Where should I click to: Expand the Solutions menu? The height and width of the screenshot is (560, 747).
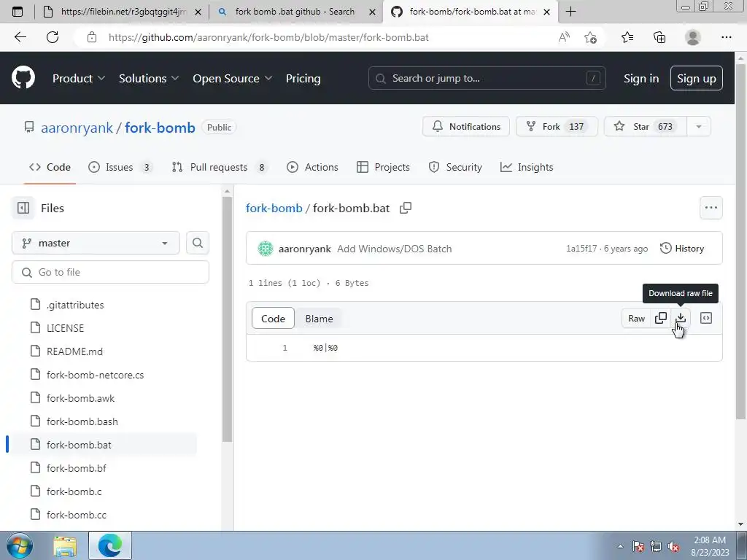tap(149, 78)
